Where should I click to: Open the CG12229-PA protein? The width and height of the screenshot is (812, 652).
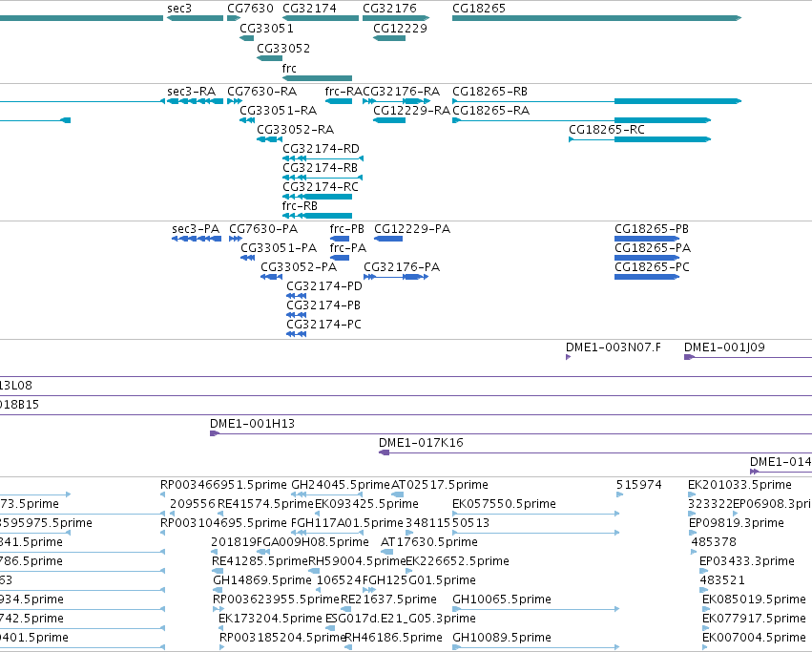tap(388, 239)
